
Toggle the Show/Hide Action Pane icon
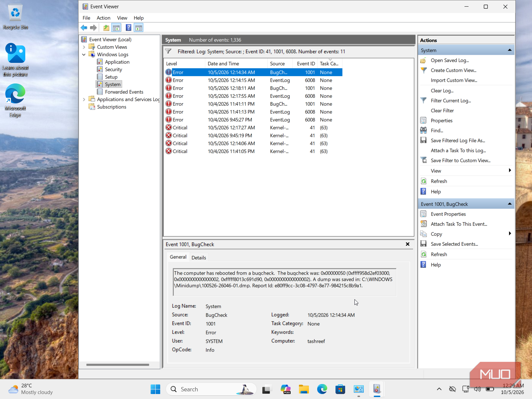[x=139, y=28]
